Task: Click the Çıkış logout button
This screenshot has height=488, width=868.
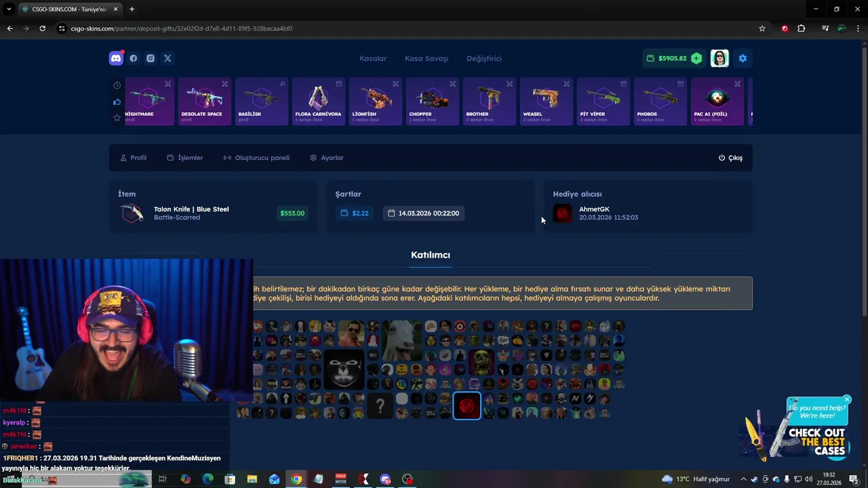Action: 730,158
